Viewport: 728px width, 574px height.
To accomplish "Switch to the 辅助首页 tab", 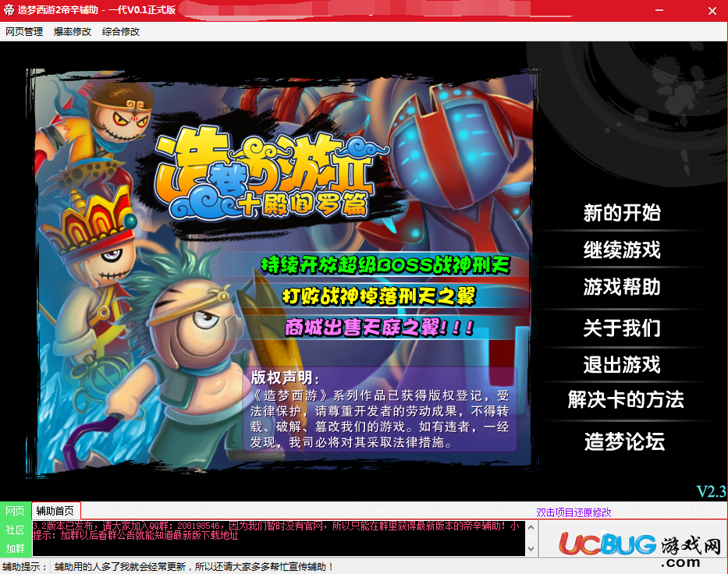I will [55, 511].
